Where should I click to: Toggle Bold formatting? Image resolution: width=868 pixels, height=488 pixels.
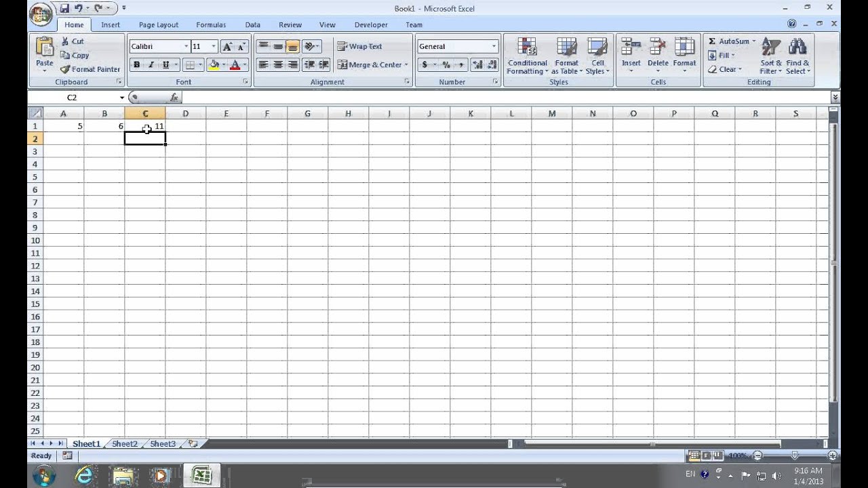point(137,65)
